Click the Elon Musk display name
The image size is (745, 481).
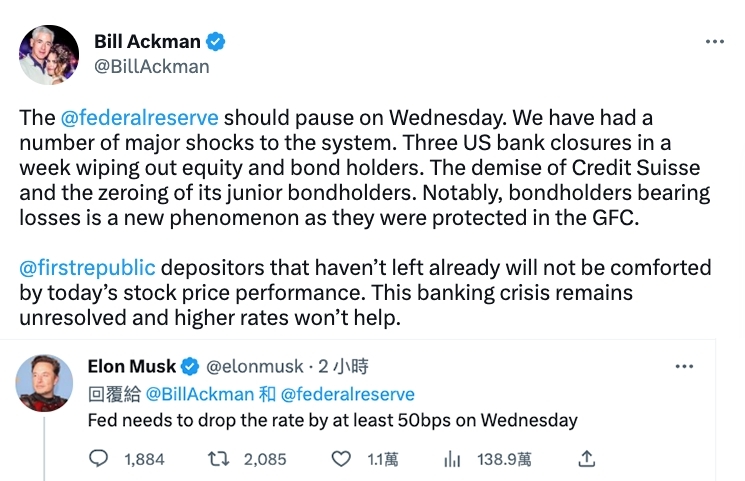(132, 366)
